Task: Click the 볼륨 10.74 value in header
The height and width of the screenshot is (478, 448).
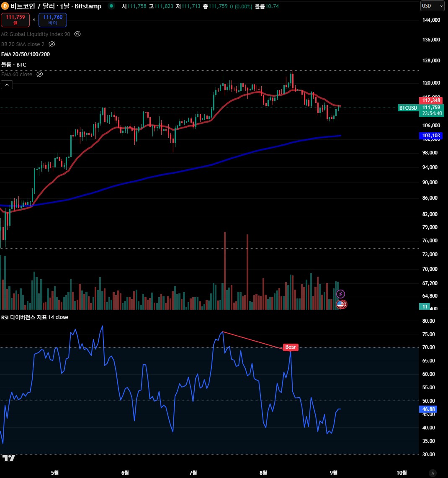Action: click(267, 6)
